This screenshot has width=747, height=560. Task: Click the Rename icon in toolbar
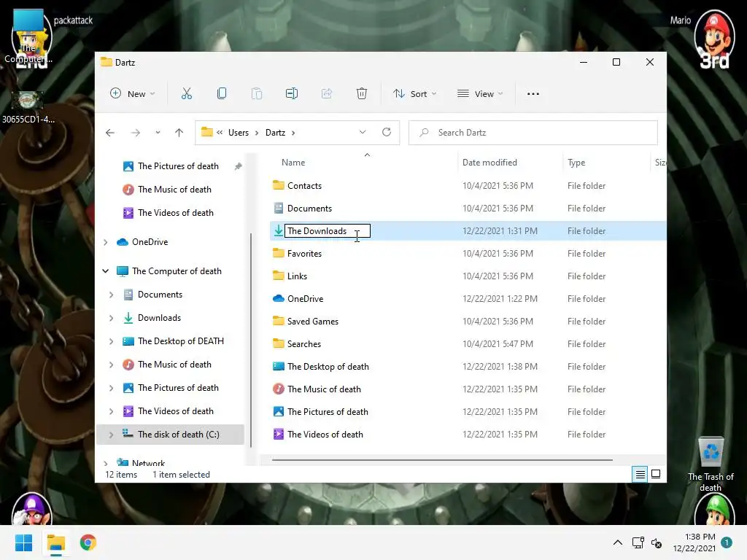click(x=292, y=94)
